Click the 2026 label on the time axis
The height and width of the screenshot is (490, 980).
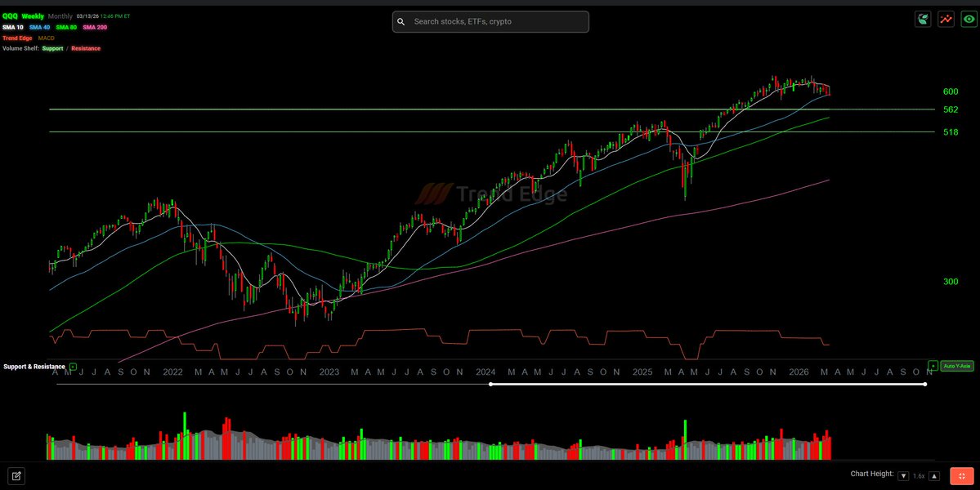pos(799,372)
